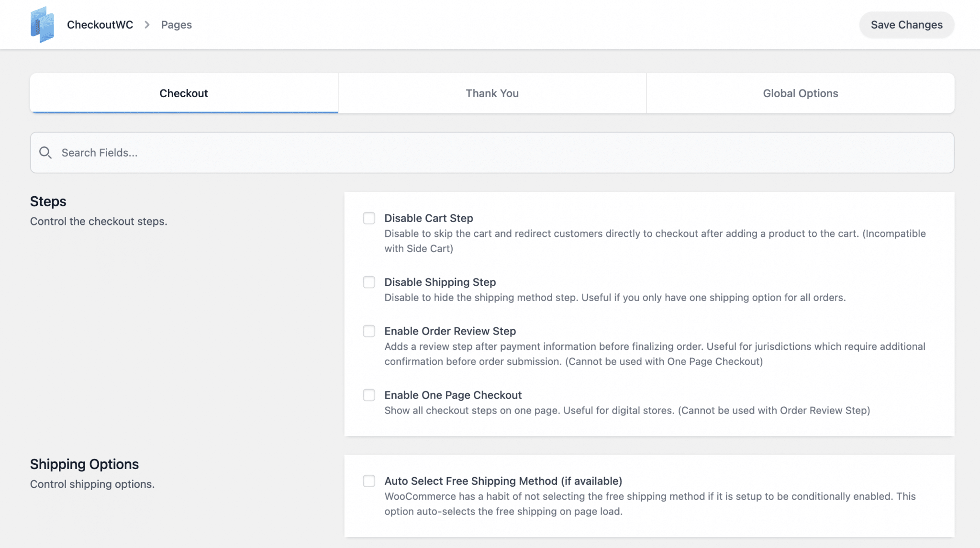
Task: Turn on Enable One Page Checkout
Action: pos(369,395)
